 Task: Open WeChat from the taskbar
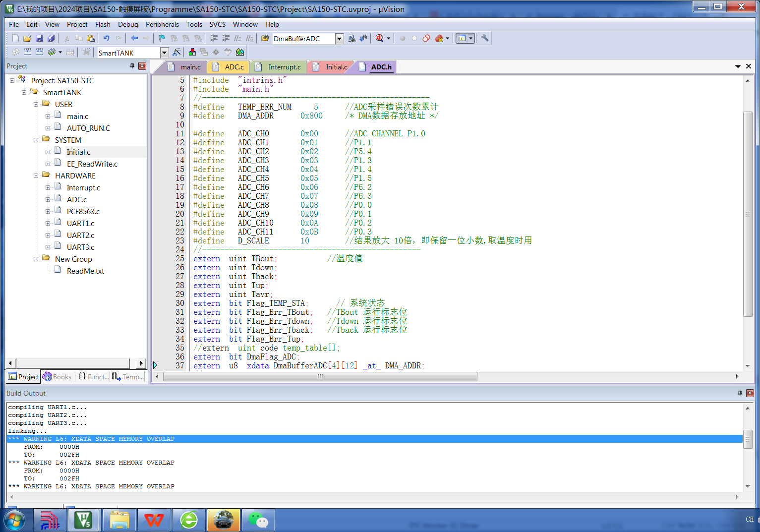[x=258, y=520]
